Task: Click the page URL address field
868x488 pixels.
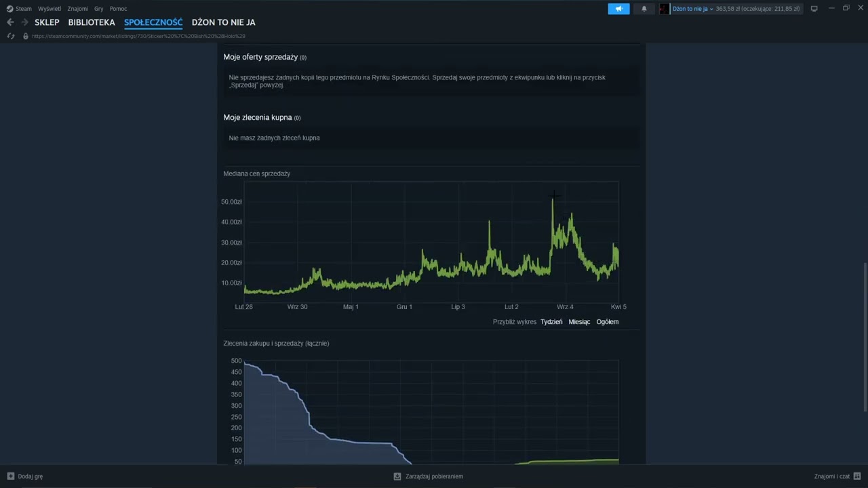Action: coord(138,36)
